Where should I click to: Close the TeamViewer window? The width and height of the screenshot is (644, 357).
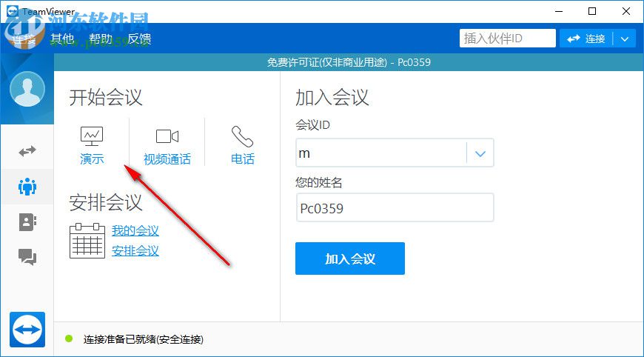click(626, 11)
